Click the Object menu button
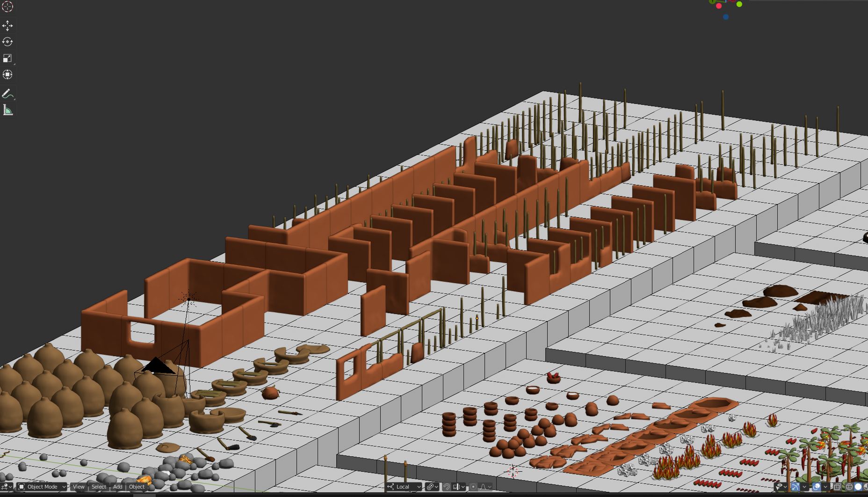The image size is (868, 497). click(137, 487)
